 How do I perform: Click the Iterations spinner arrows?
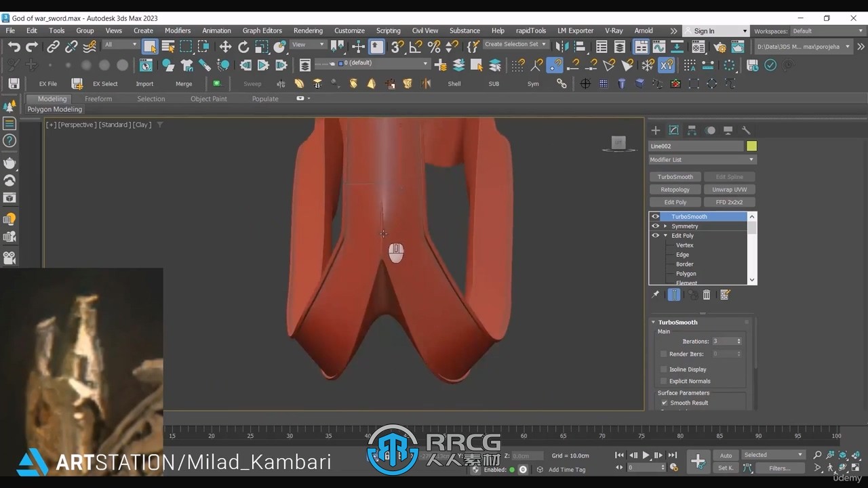(739, 342)
